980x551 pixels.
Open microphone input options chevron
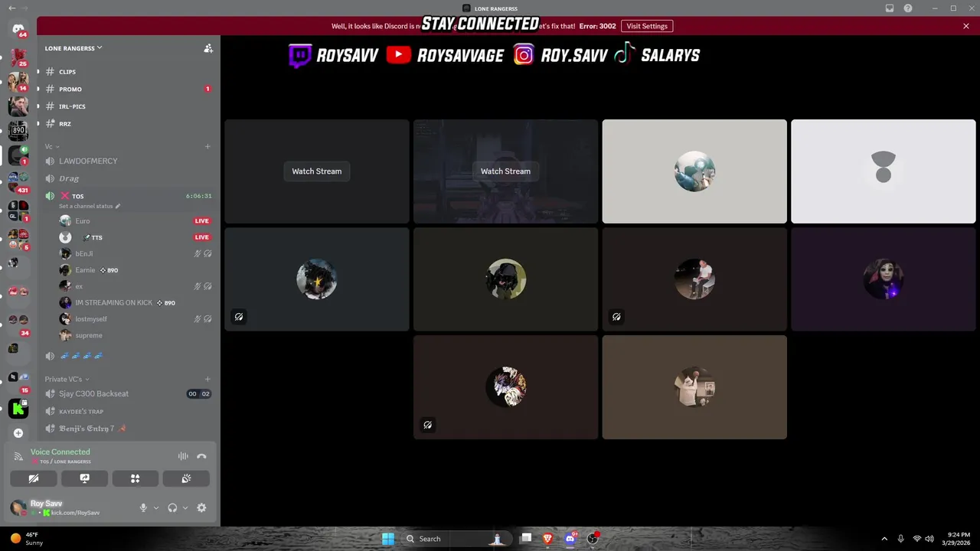click(156, 507)
